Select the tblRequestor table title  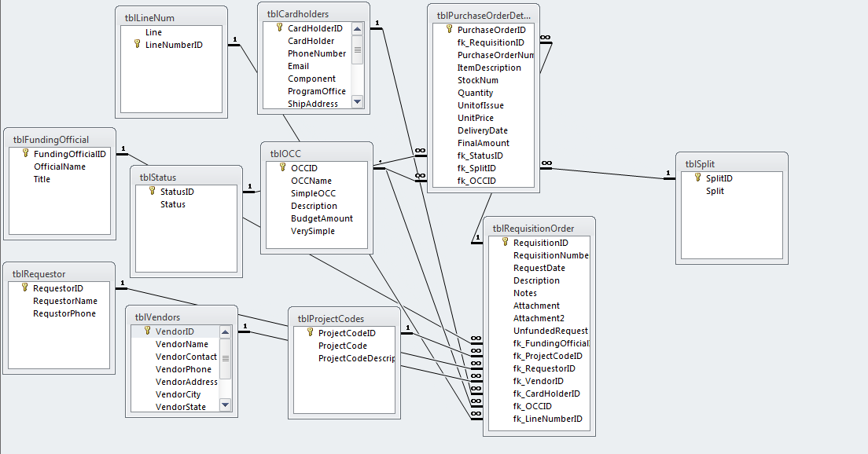pyautogui.click(x=39, y=274)
